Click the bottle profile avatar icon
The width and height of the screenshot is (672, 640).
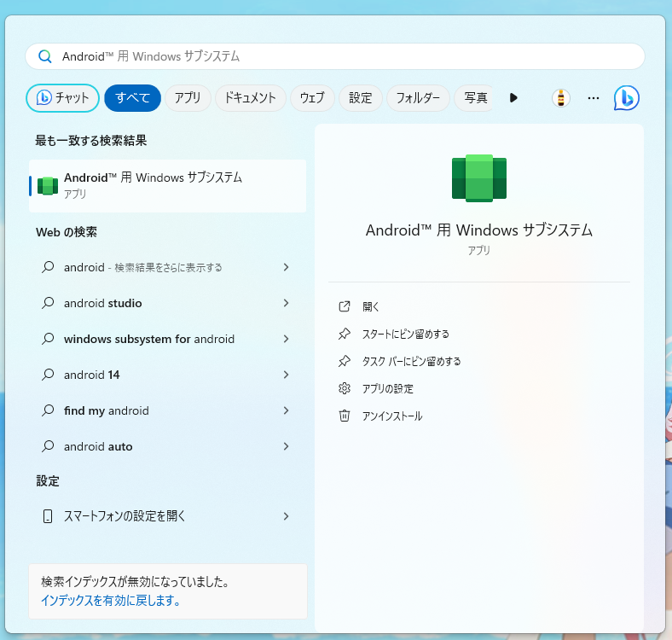[560, 98]
